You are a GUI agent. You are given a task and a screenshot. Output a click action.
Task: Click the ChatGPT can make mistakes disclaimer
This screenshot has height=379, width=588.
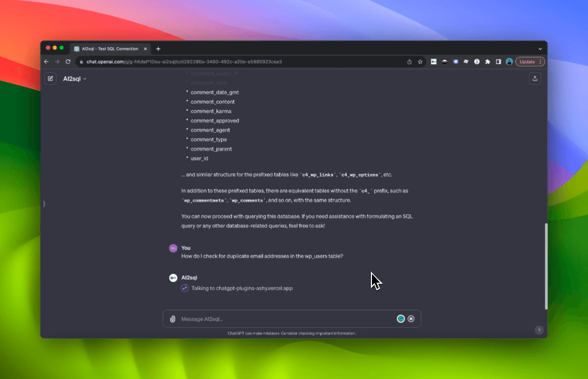click(292, 333)
